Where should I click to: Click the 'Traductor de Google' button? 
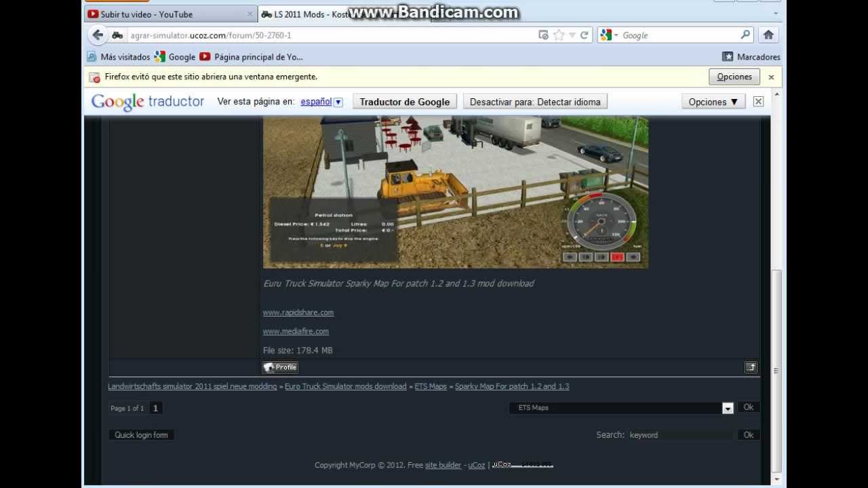pos(405,102)
